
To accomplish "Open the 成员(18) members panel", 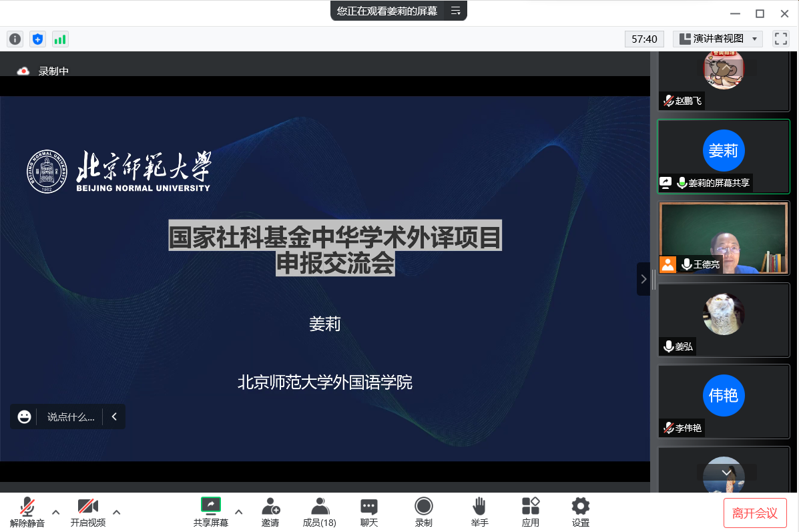I will click(x=319, y=511).
